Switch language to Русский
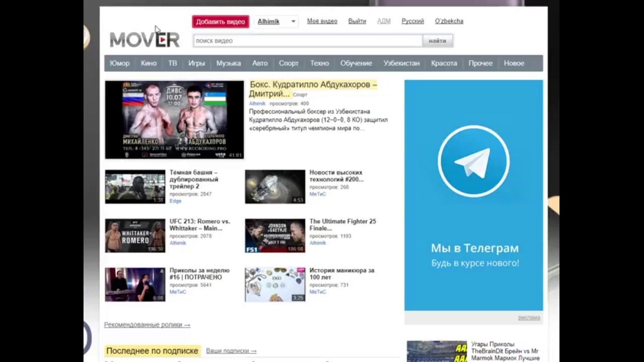This screenshot has height=362, width=644. [x=413, y=21]
